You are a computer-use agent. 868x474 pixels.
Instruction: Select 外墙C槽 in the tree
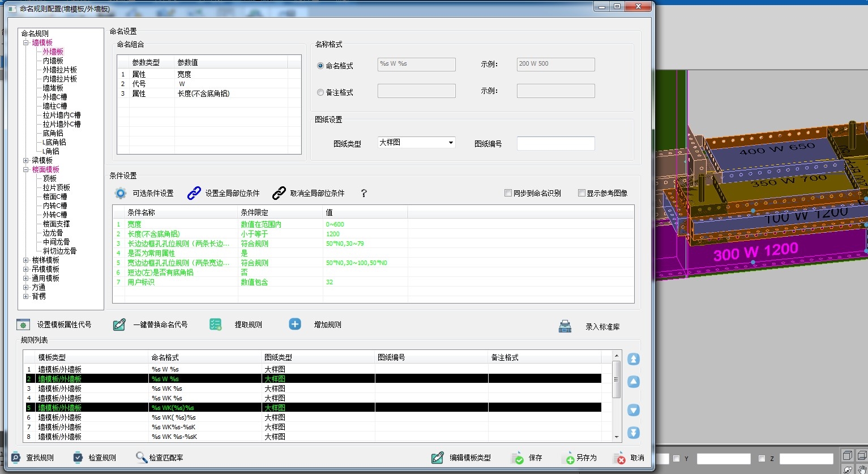pyautogui.click(x=55, y=97)
